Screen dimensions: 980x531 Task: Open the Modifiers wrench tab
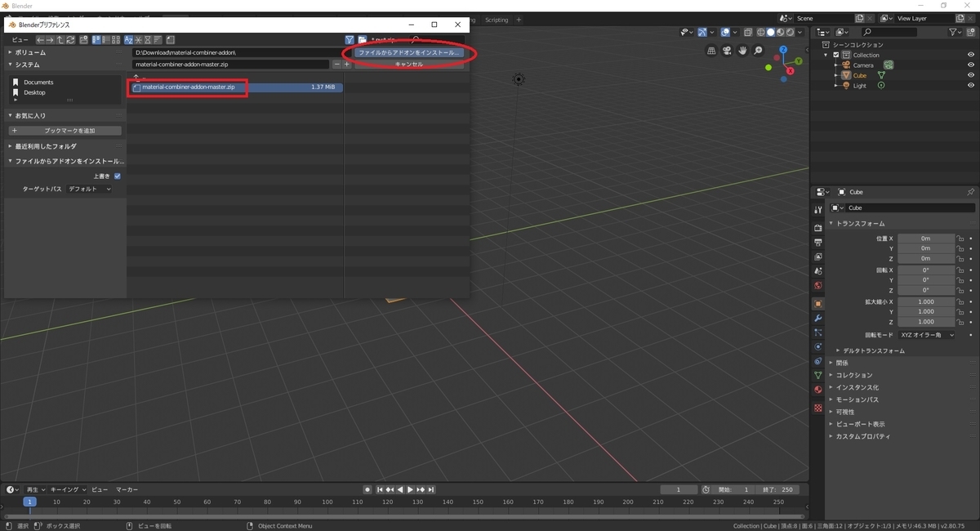point(818,318)
